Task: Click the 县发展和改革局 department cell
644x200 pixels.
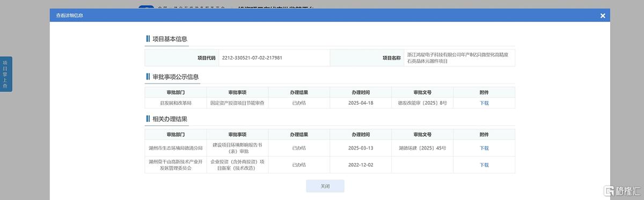Action: pos(175,103)
